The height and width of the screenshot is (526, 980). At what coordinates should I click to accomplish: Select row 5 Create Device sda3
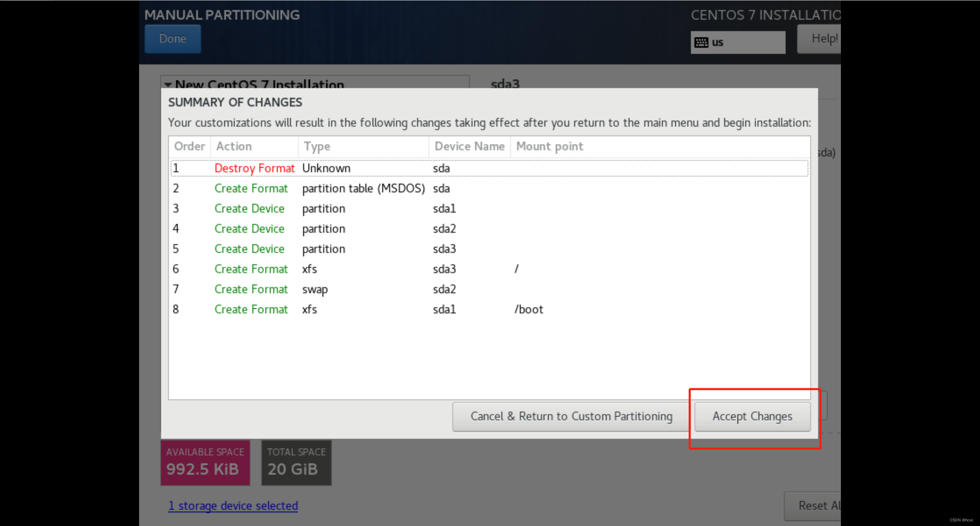pyautogui.click(x=489, y=249)
